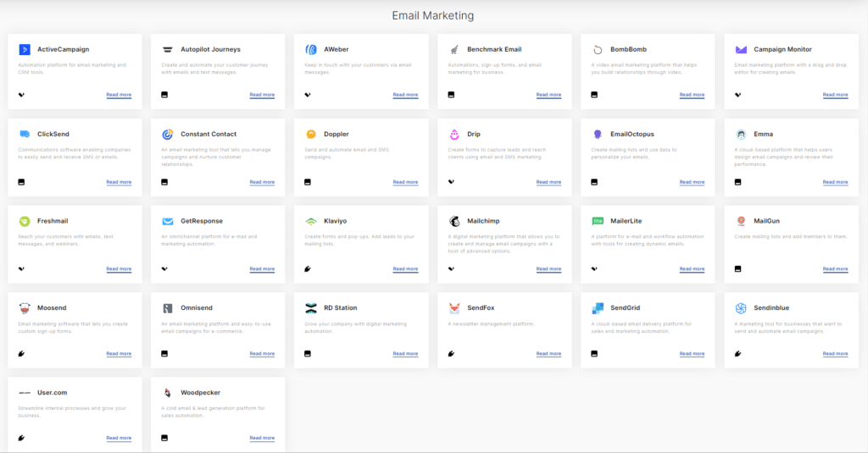Click the badge icon at bottom of SendGrid card
The image size is (868, 453).
pos(594,353)
